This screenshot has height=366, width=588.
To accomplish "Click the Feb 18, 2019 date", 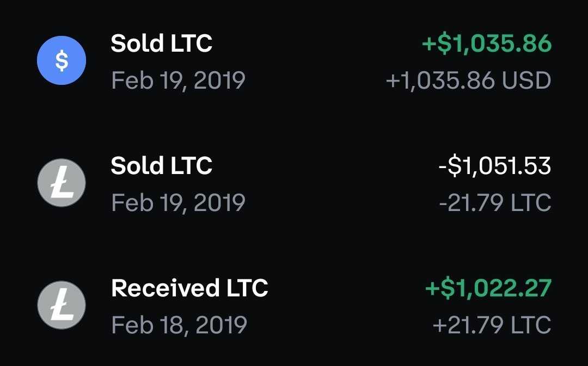I will [179, 325].
